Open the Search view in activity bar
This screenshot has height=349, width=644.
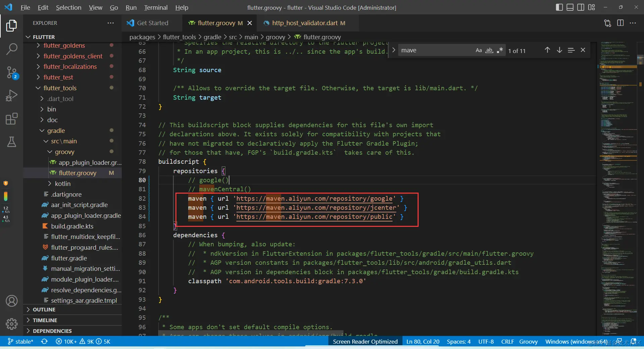click(11, 49)
